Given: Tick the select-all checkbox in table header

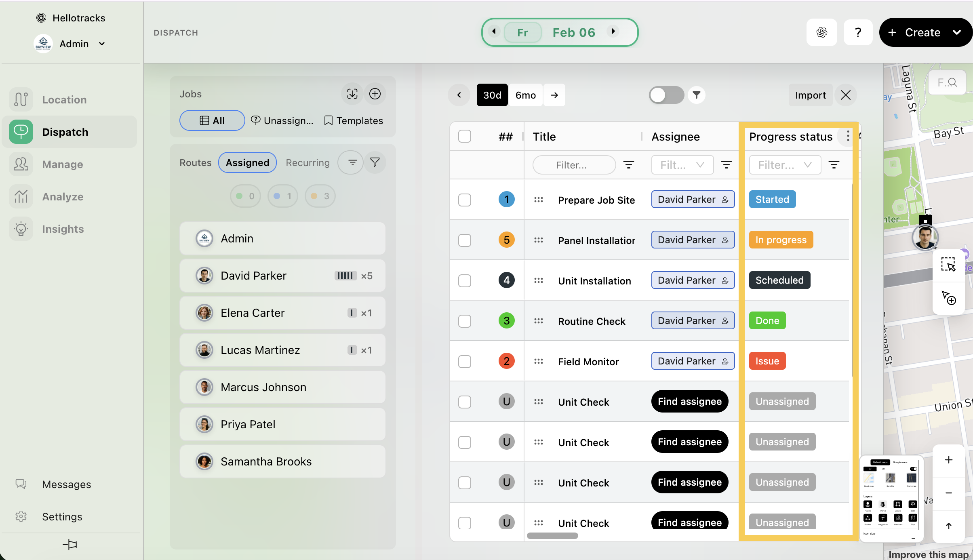Looking at the screenshot, I should point(465,136).
